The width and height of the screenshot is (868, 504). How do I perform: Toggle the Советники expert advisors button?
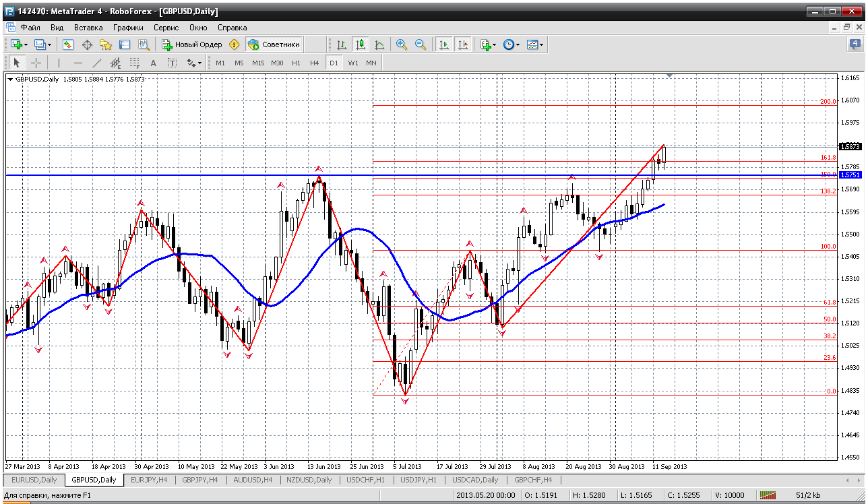click(274, 44)
